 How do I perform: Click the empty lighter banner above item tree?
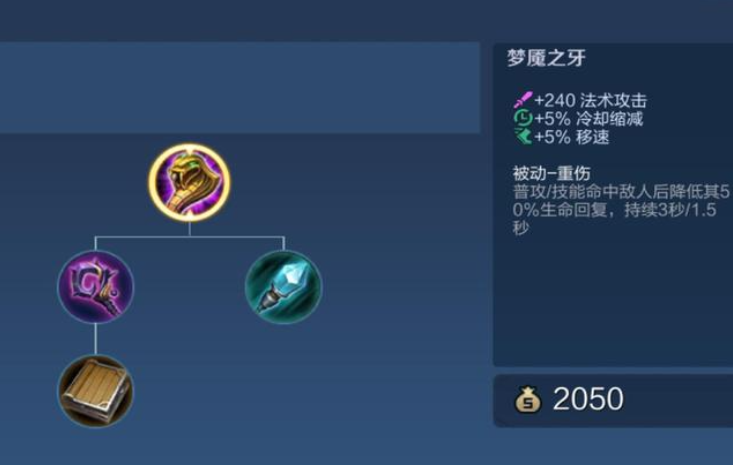coord(240,87)
